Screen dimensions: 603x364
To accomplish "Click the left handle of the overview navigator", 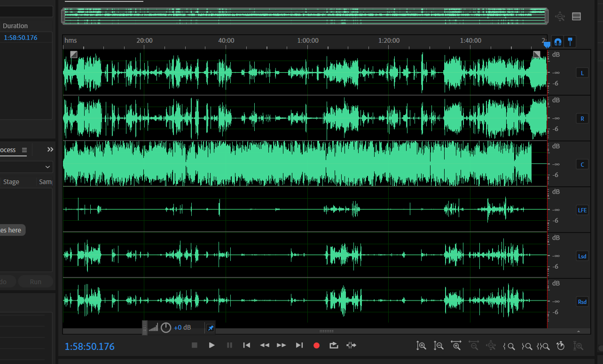I will (63, 16).
